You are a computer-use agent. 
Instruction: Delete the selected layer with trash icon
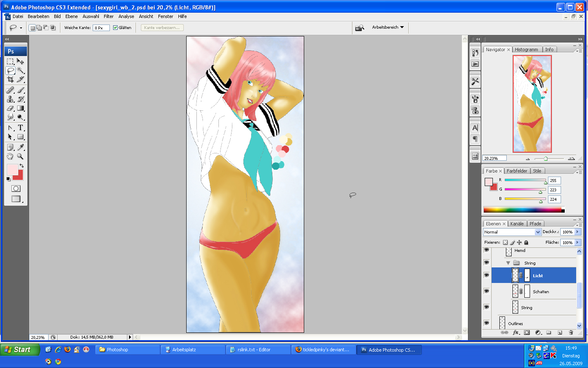[x=571, y=332]
